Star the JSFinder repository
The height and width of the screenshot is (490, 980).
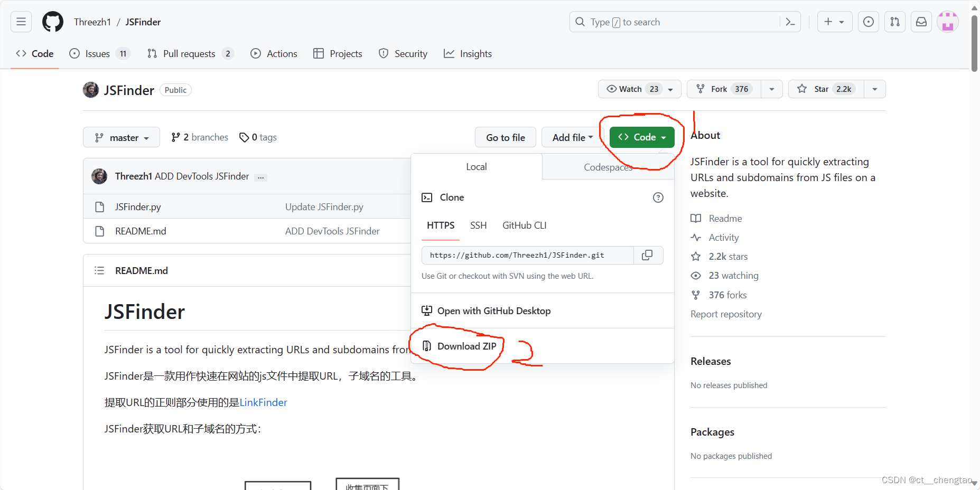pos(826,89)
